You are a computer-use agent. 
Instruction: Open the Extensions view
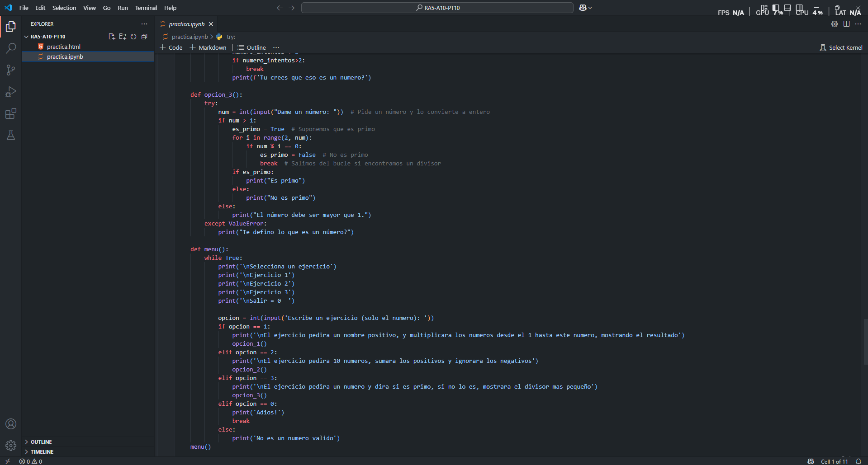click(x=11, y=113)
